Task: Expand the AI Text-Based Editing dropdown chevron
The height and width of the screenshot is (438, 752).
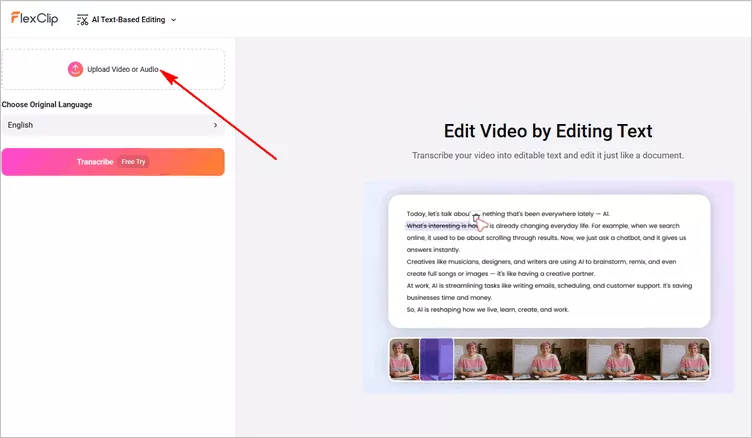Action: pos(174,20)
